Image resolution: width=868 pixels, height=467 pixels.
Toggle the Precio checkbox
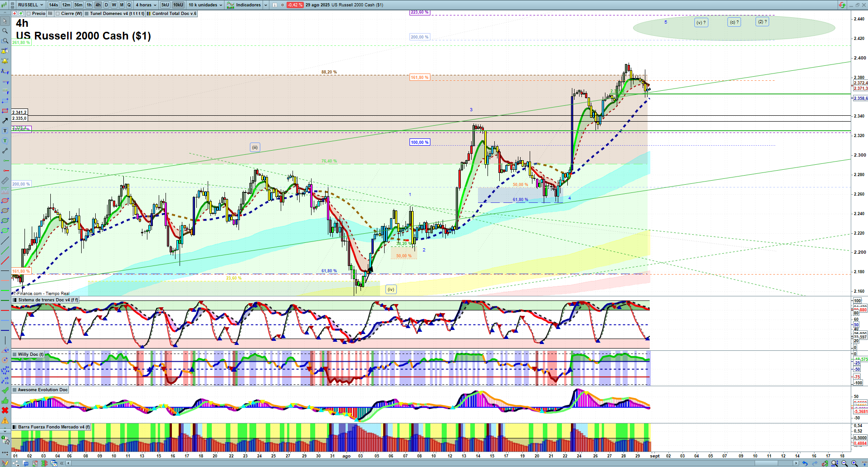(x=29, y=14)
